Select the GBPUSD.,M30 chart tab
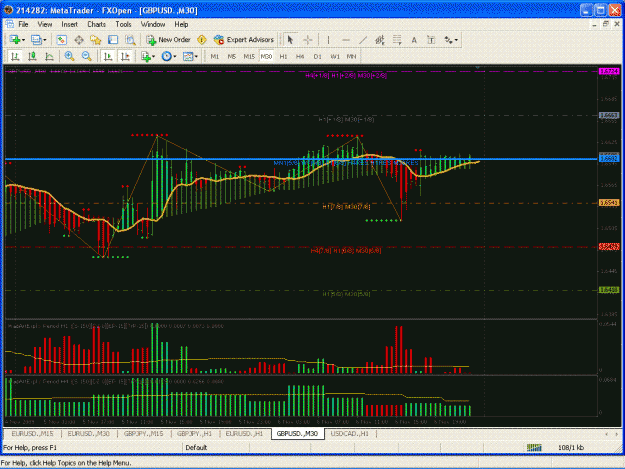 [x=297, y=434]
